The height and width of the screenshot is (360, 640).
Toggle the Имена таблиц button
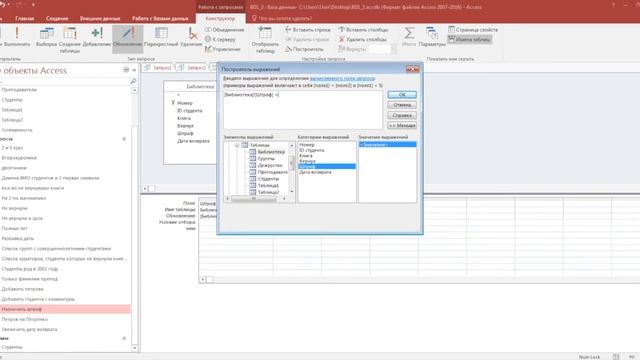[469, 39]
